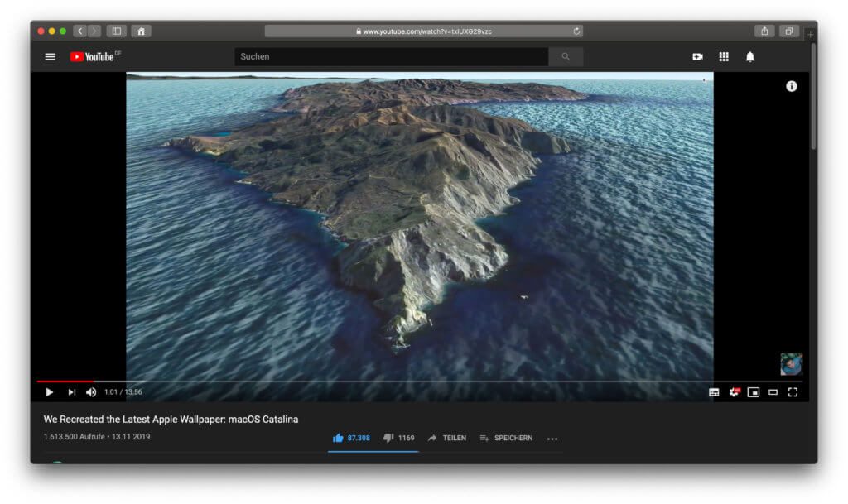Open the create video camera icon
Viewport: 848px width, 504px height.
(697, 57)
